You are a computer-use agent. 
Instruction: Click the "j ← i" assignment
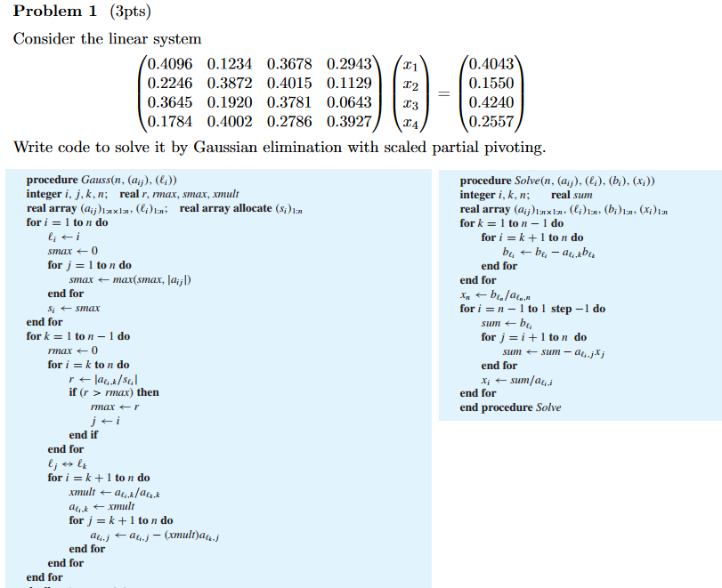(105, 421)
